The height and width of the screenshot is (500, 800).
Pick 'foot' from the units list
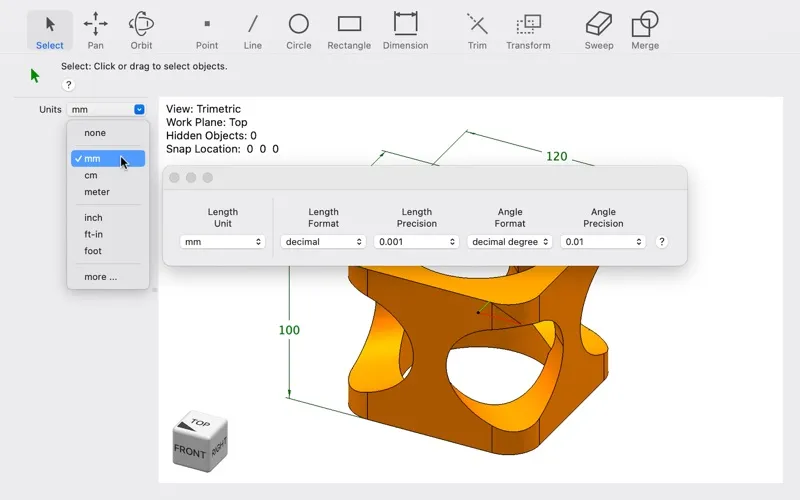[x=108, y=251]
